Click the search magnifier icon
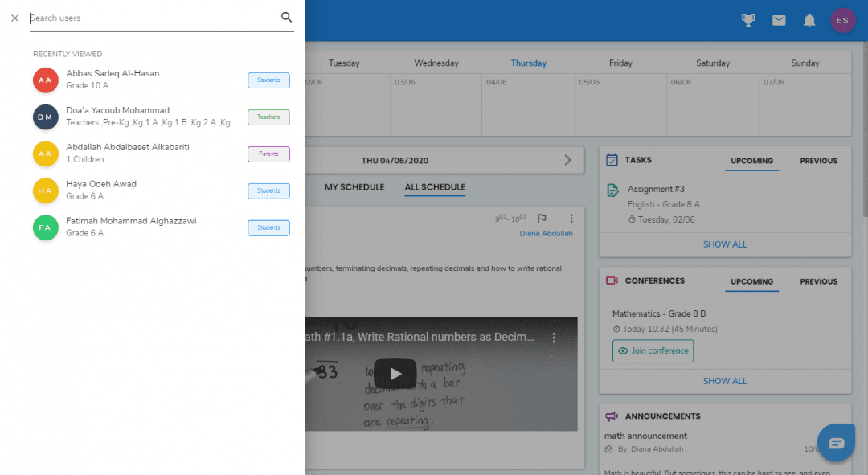The height and width of the screenshot is (475, 868). click(286, 18)
